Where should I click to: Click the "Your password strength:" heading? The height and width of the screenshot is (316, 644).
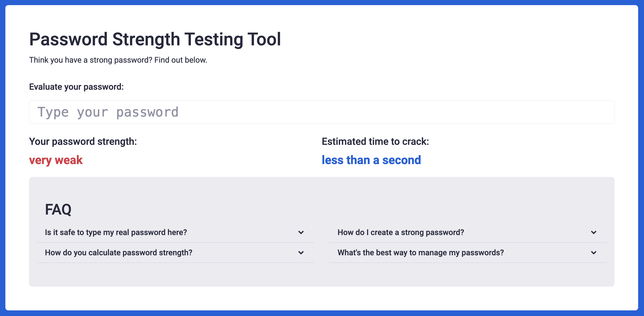point(83,141)
